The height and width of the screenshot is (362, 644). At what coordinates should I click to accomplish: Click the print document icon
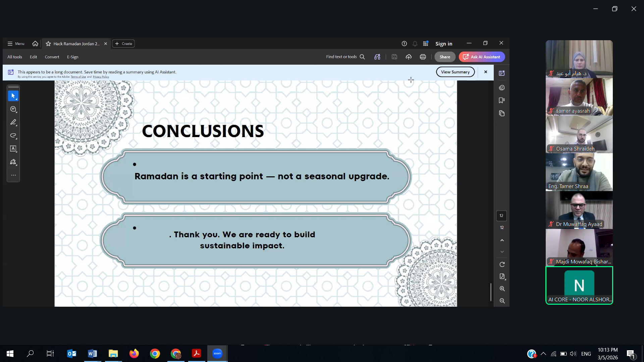click(423, 57)
